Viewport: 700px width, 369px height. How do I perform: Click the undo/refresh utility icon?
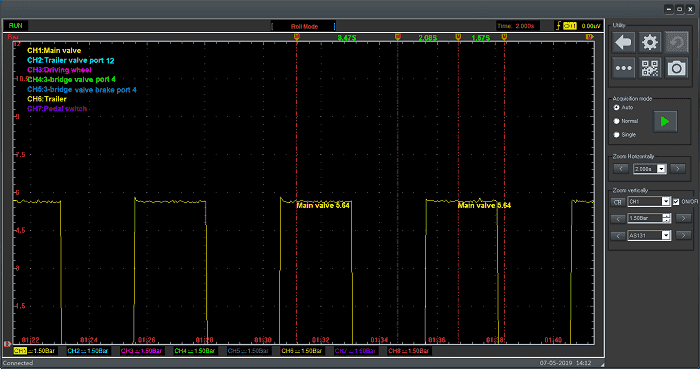pyautogui.click(x=676, y=43)
